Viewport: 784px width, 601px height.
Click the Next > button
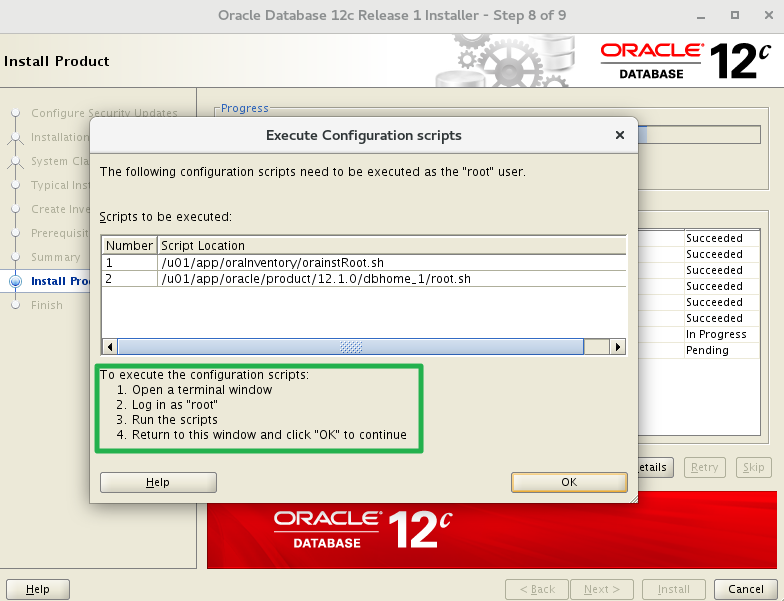click(602, 590)
